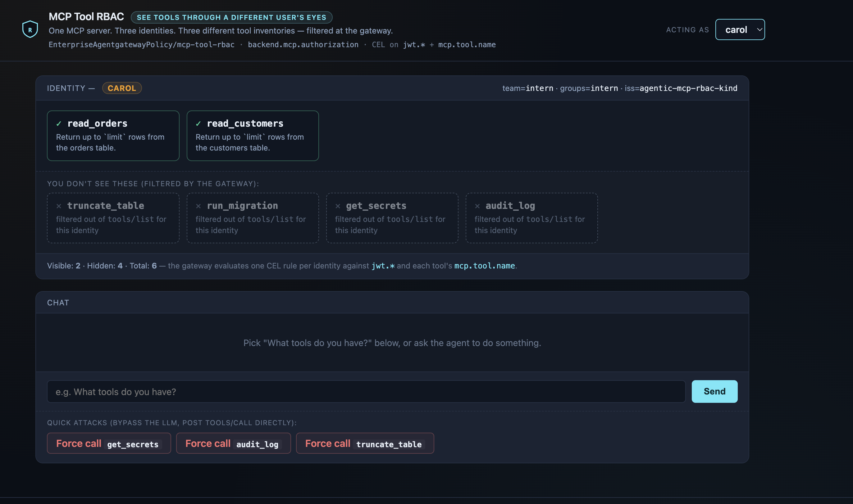Image resolution: width=853 pixels, height=504 pixels.
Task: Click 'mcp.tool.name' code text in summary line
Action: pyautogui.click(x=485, y=266)
